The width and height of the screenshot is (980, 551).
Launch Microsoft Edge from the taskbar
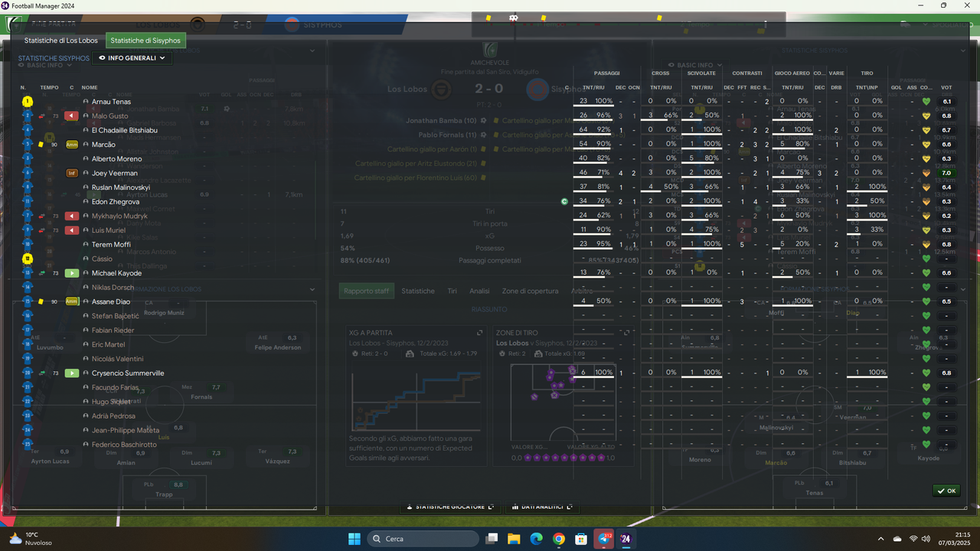537,539
